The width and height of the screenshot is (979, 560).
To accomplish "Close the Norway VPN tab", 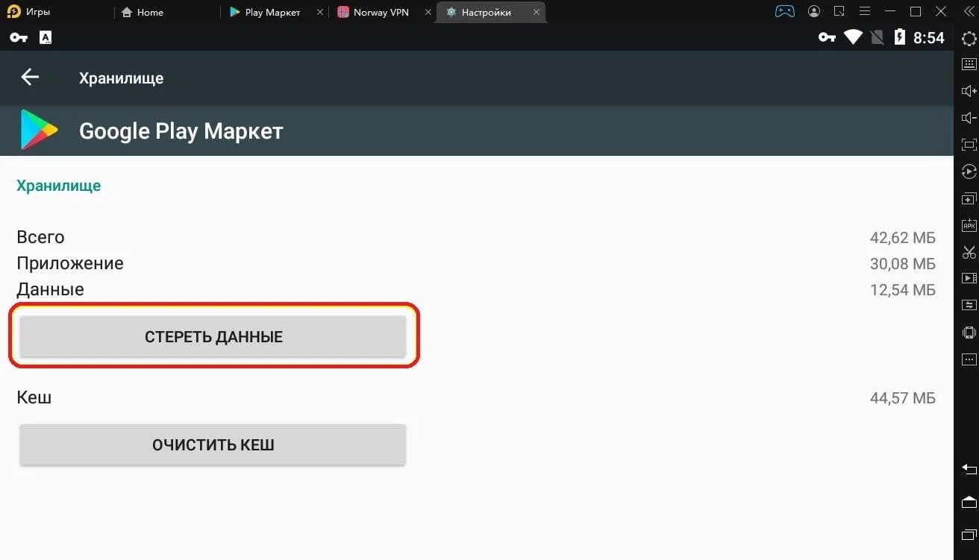I will [x=428, y=13].
